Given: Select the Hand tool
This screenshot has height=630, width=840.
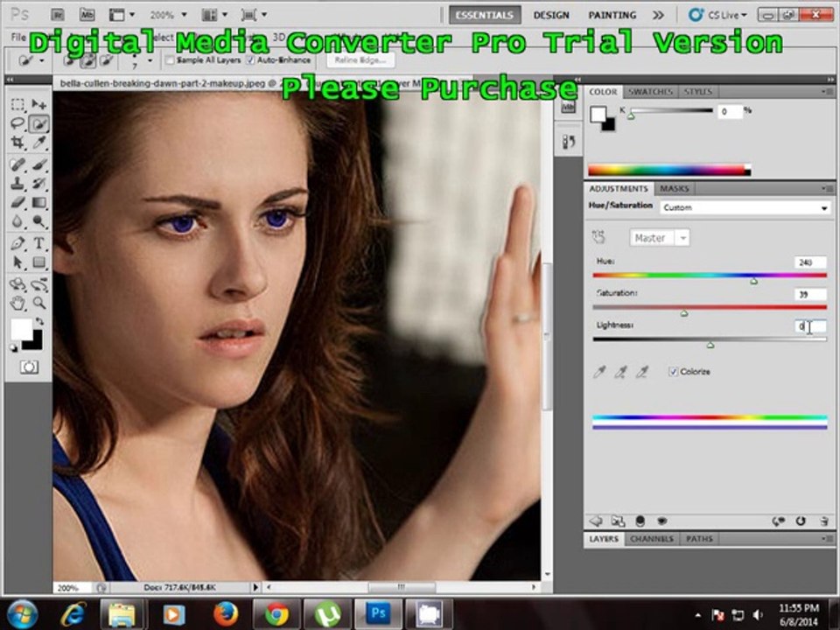Looking at the screenshot, I should click(x=17, y=304).
